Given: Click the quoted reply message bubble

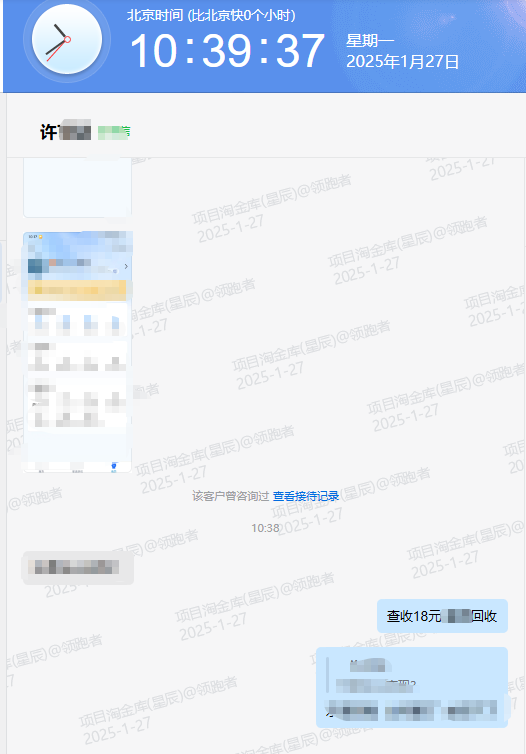Looking at the screenshot, I should [x=412, y=687].
